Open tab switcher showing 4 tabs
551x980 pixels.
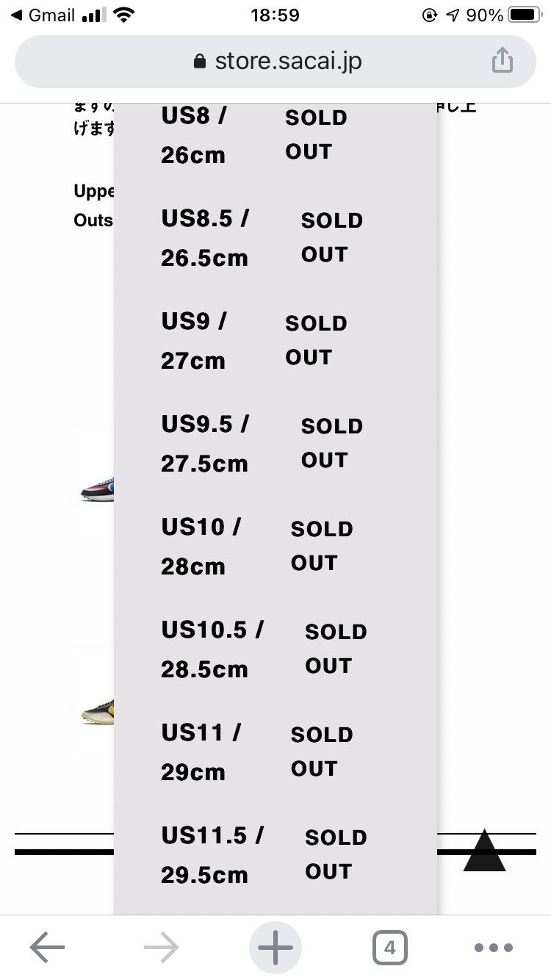[389, 948]
